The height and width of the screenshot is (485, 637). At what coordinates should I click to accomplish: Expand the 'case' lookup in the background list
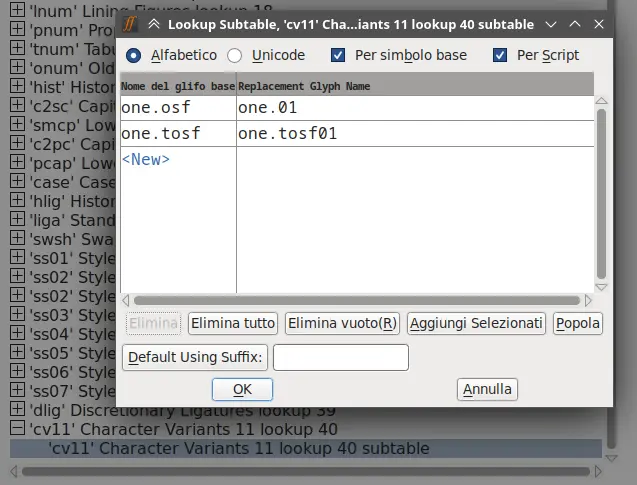17,181
